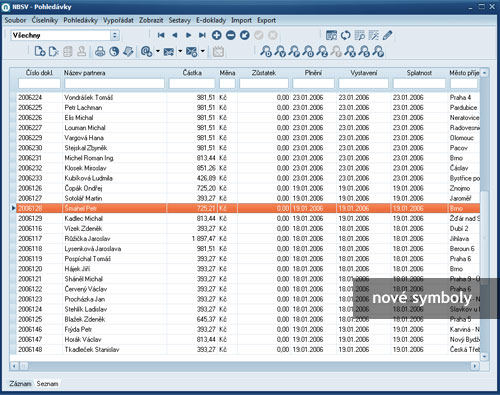Expand dropdown arrow next to at-sign icon
The height and width of the screenshot is (395, 500).
coord(158,51)
